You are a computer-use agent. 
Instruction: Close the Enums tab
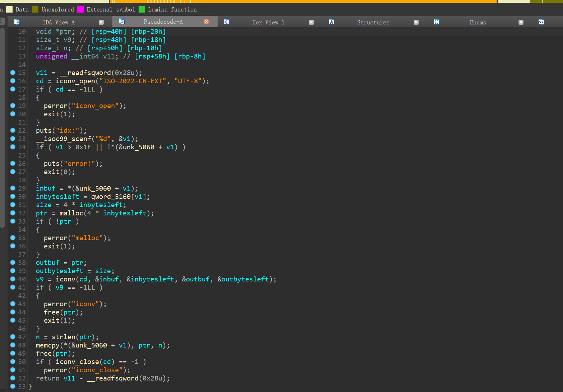[521, 22]
